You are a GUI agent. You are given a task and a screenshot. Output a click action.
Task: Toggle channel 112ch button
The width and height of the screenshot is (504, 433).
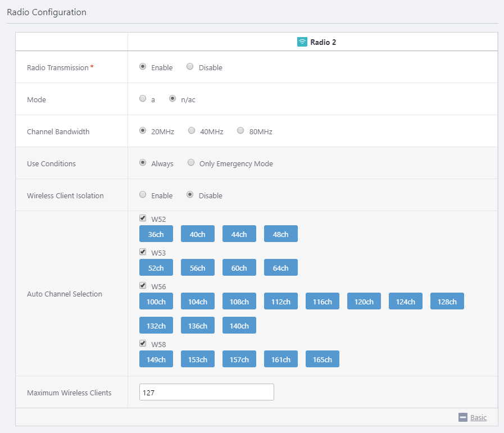tap(280, 301)
